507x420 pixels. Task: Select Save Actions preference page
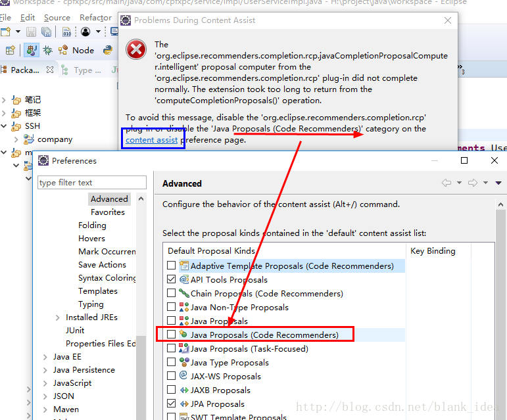tap(102, 265)
